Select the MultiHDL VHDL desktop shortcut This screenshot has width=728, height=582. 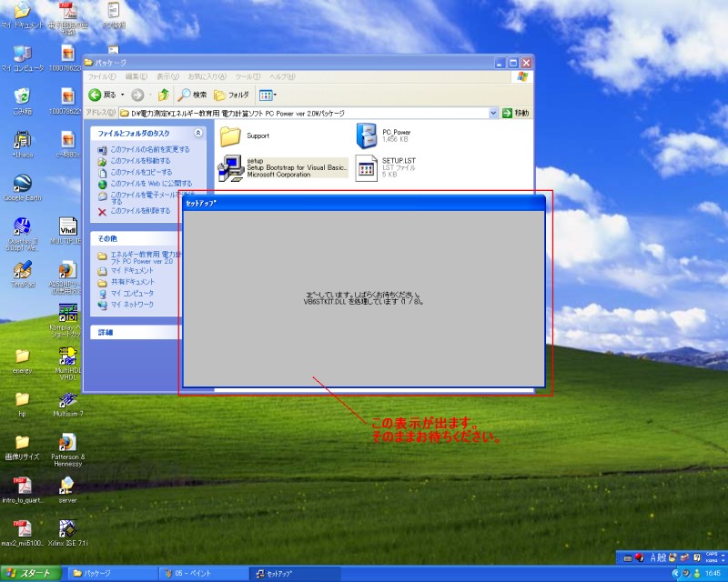click(x=67, y=364)
